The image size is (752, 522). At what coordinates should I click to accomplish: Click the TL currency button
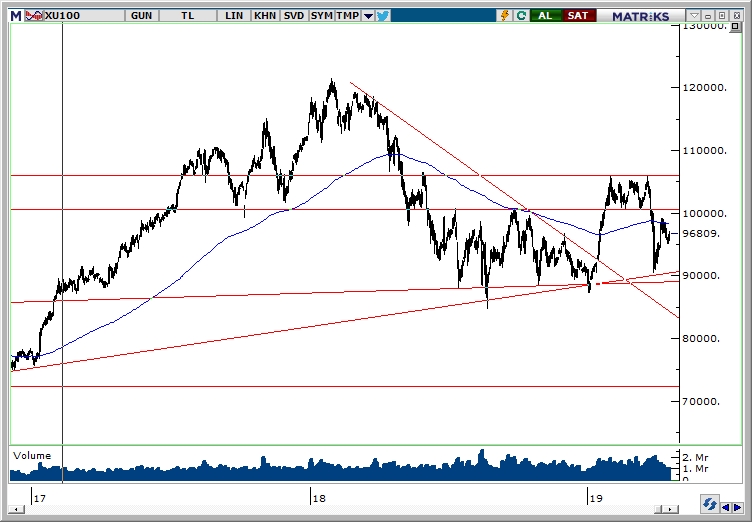pos(188,16)
